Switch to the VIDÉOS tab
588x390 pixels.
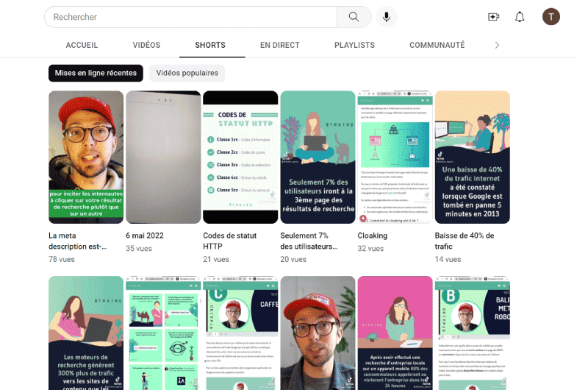[146, 45]
